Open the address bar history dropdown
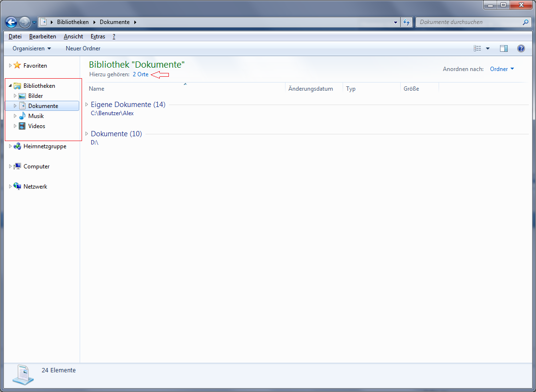Image resolution: width=536 pixels, height=392 pixels. pyautogui.click(x=395, y=22)
